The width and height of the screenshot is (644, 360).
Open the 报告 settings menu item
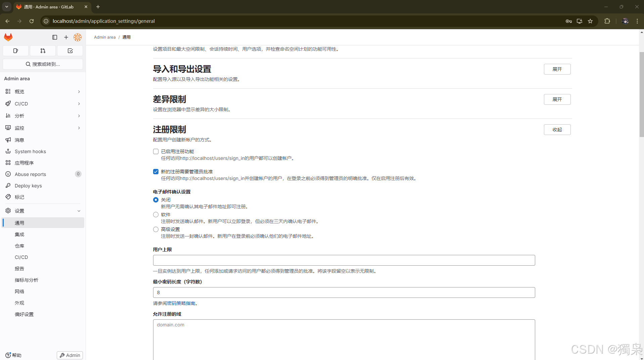click(x=43, y=269)
